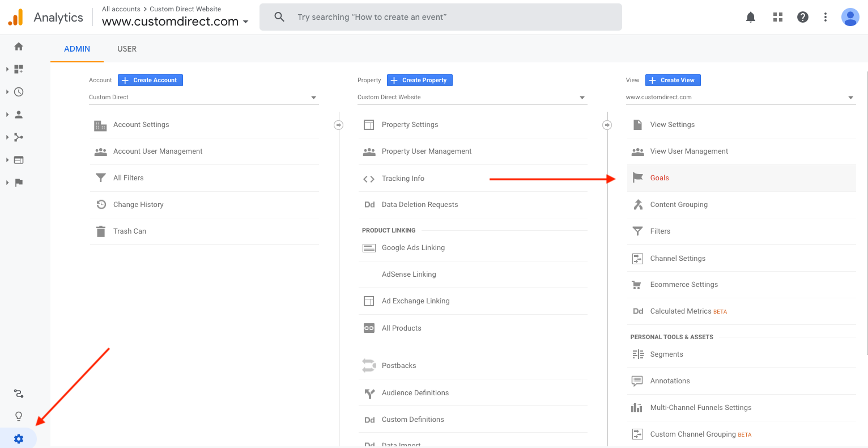Expand the Realtime section arrow in the sidebar

coord(7,92)
